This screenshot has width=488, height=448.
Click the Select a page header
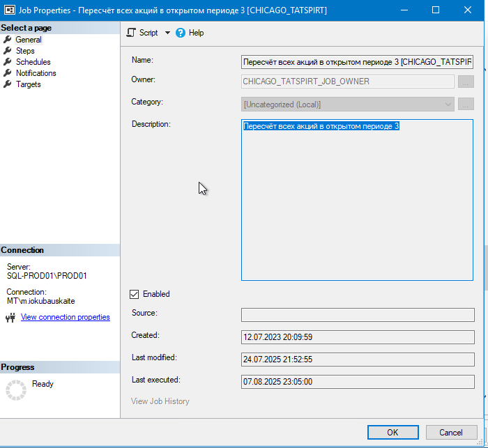pyautogui.click(x=60, y=28)
